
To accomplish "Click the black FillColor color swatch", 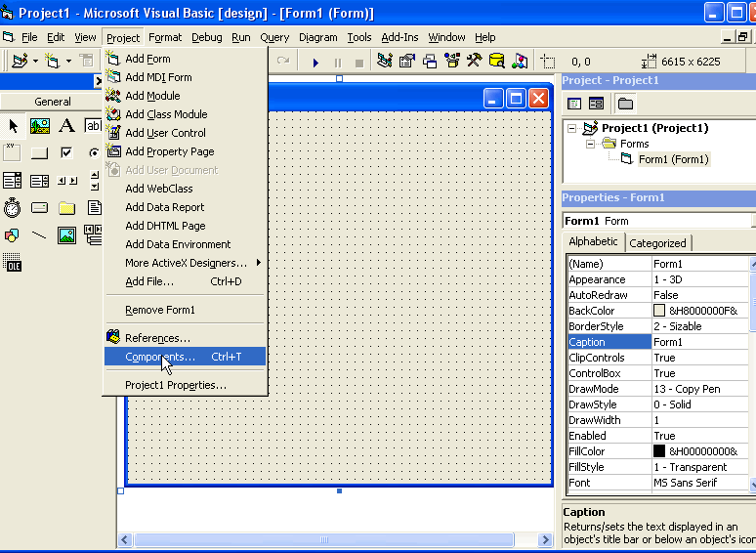I will pyautogui.click(x=658, y=451).
